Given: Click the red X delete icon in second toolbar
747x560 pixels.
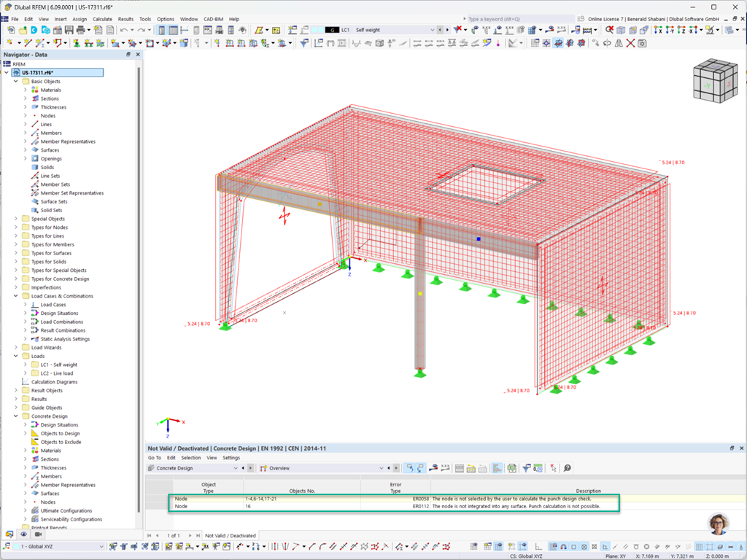Looking at the screenshot, I should (x=630, y=43).
